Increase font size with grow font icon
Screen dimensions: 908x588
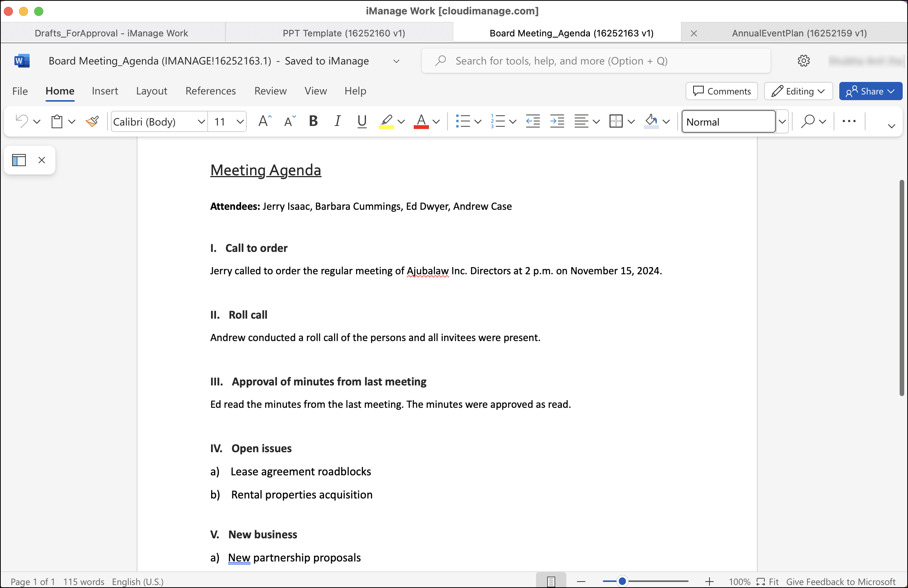264,122
